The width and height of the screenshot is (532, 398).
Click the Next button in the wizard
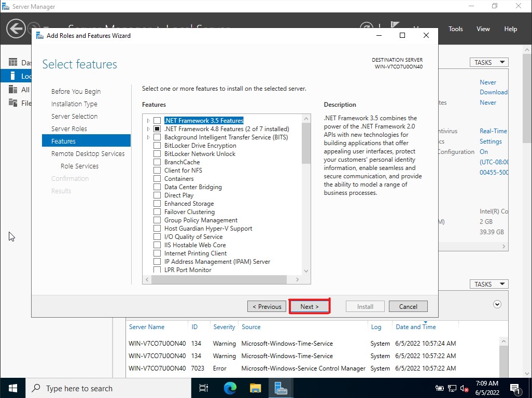coord(310,306)
